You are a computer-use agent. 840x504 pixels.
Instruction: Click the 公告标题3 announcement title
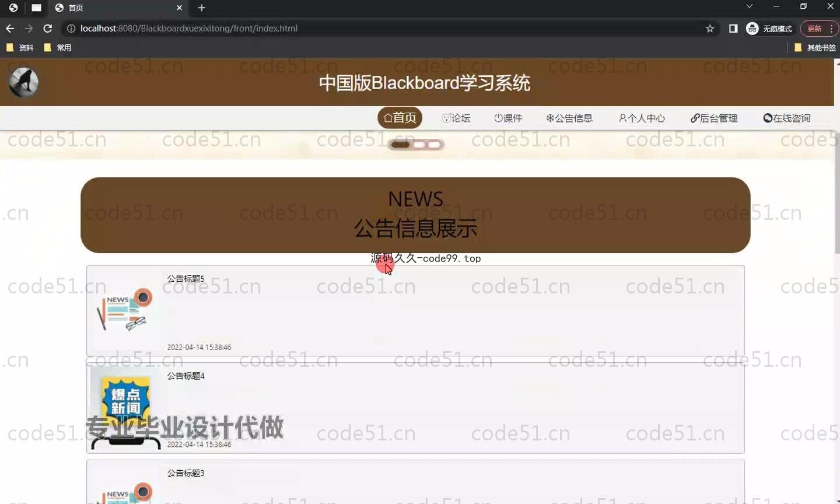(186, 473)
